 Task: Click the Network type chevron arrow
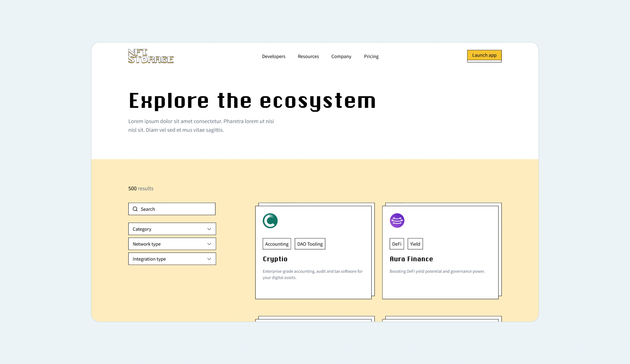(209, 244)
